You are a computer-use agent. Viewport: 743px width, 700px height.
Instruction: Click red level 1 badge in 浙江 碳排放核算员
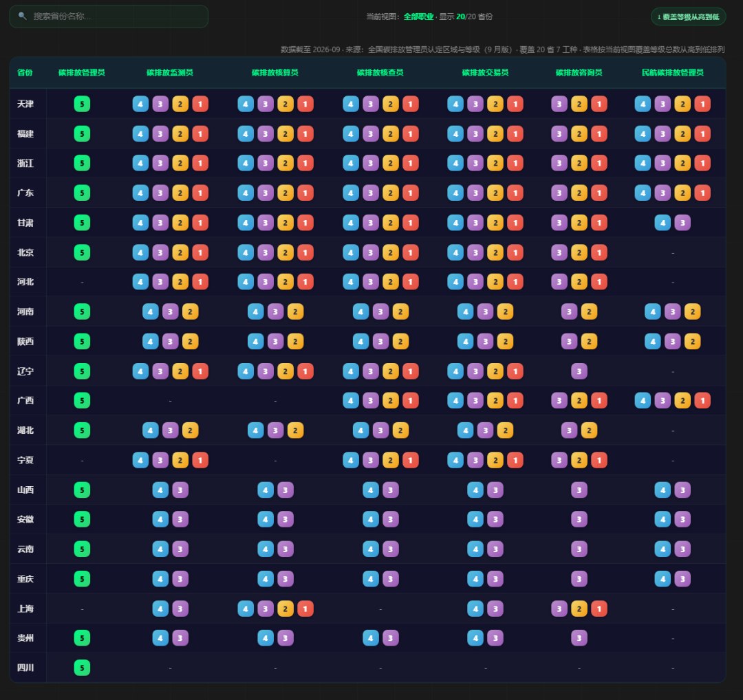pos(305,164)
